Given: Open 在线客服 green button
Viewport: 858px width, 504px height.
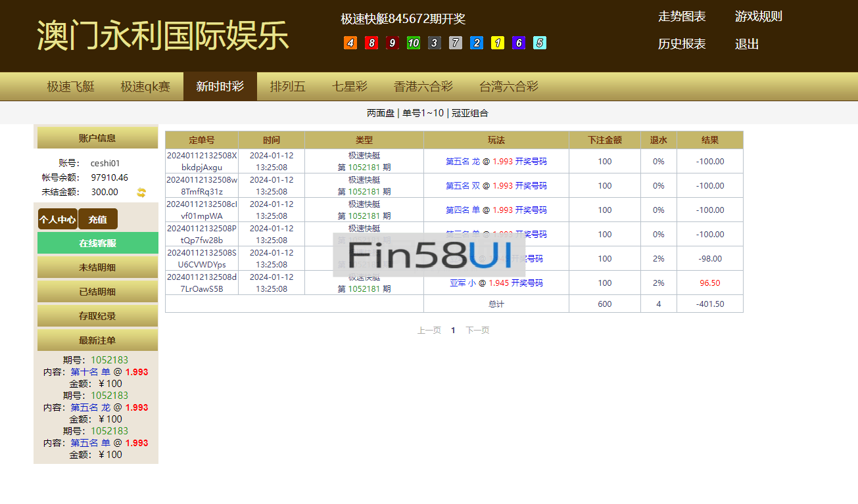Looking at the screenshot, I should [97, 243].
